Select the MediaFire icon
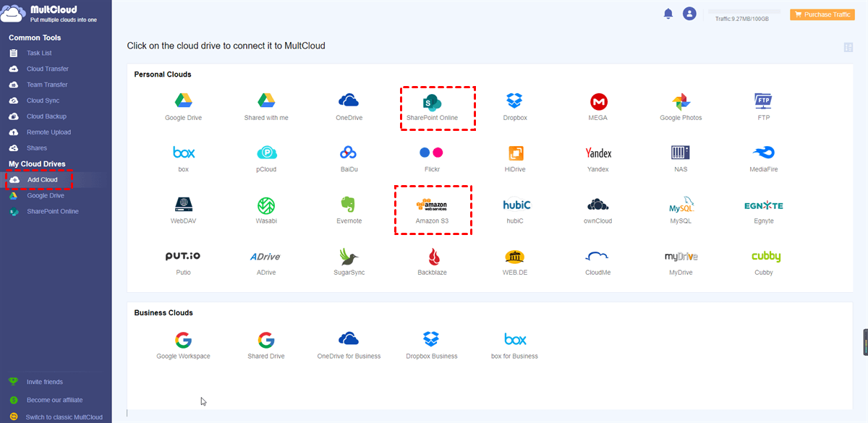This screenshot has width=868, height=423. tap(764, 158)
